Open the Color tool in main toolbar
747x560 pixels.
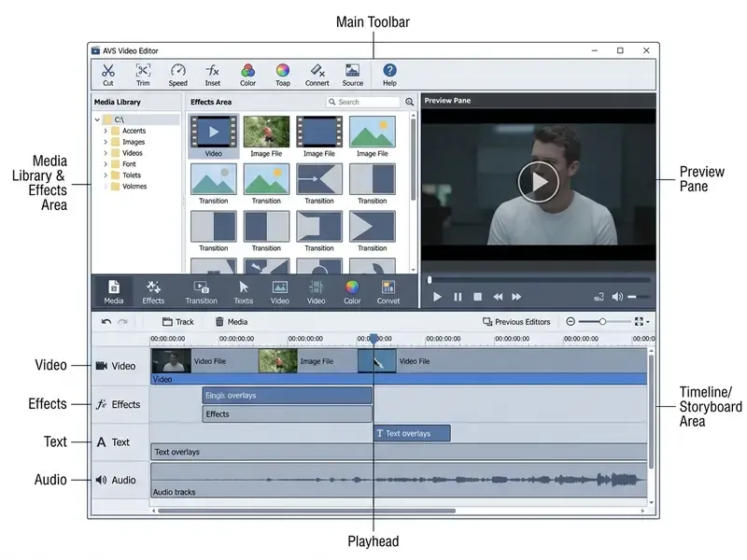click(247, 75)
